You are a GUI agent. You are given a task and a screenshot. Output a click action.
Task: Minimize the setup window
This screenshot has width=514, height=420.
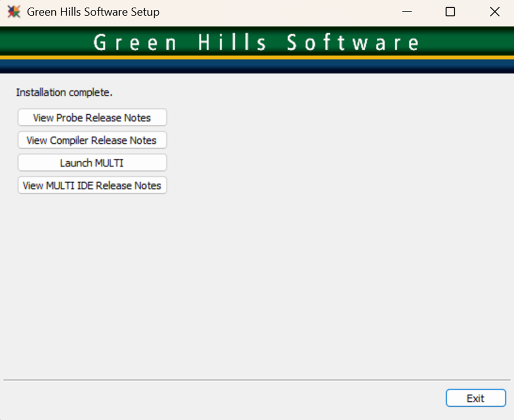pos(407,12)
